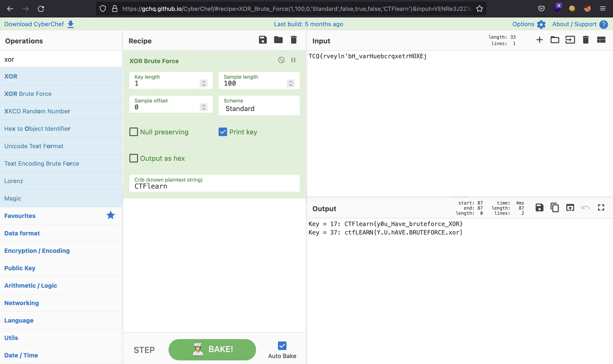Reload the page with refresh icon
Viewport: 613px width, 364px height.
click(x=41, y=9)
